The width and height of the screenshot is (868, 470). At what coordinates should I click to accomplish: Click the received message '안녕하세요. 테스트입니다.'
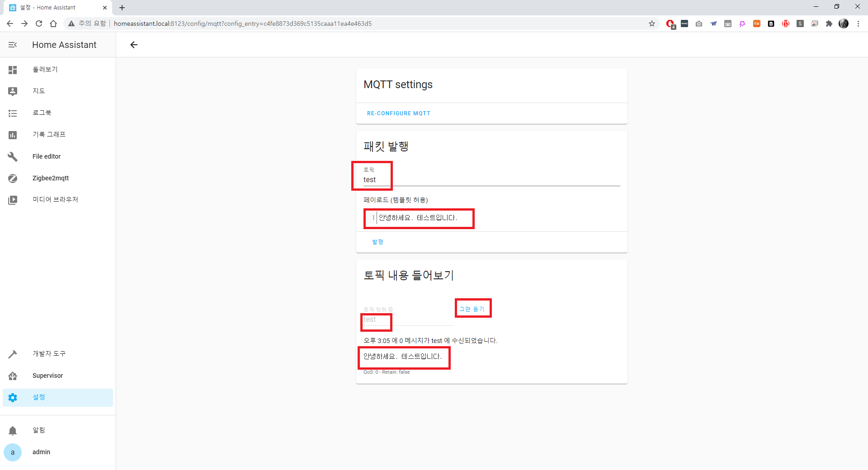pos(403,357)
